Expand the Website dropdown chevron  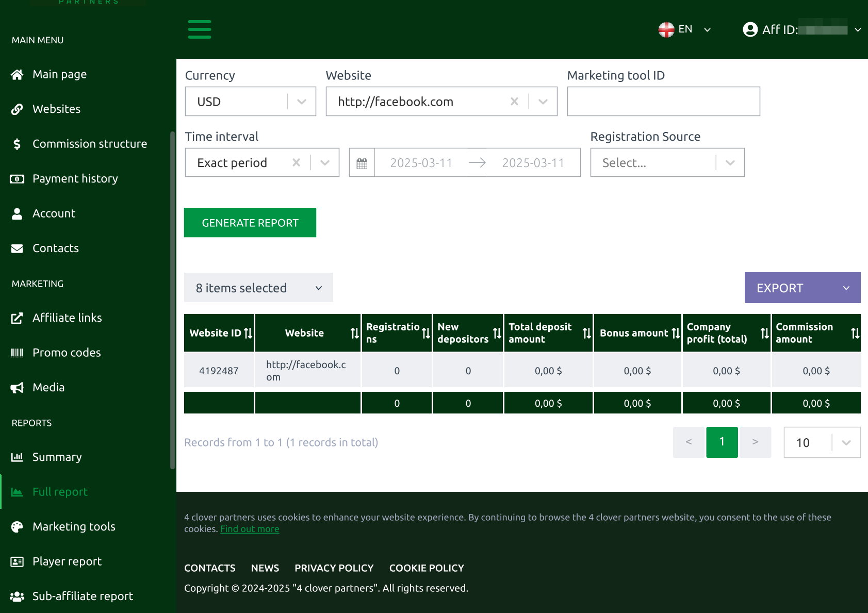tap(543, 102)
